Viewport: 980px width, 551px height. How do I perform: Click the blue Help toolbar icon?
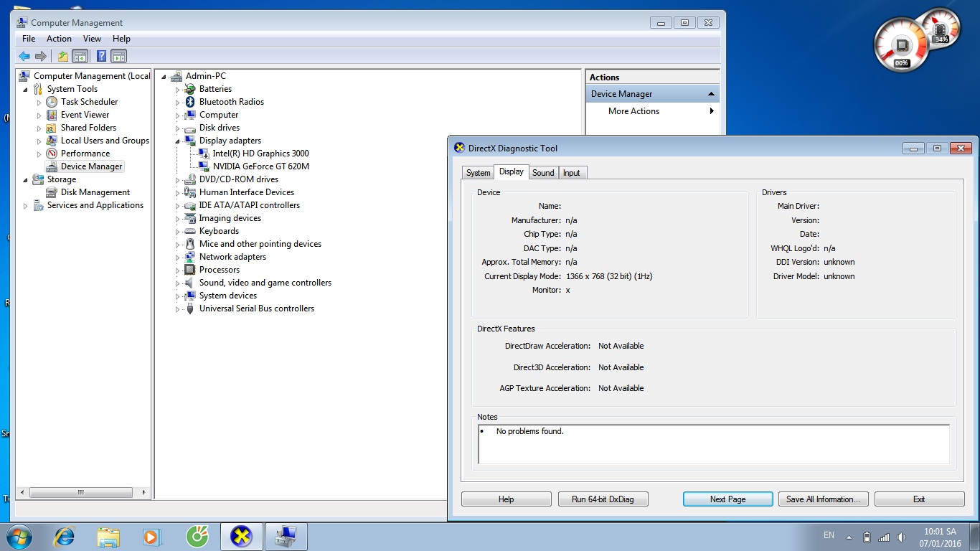101,57
